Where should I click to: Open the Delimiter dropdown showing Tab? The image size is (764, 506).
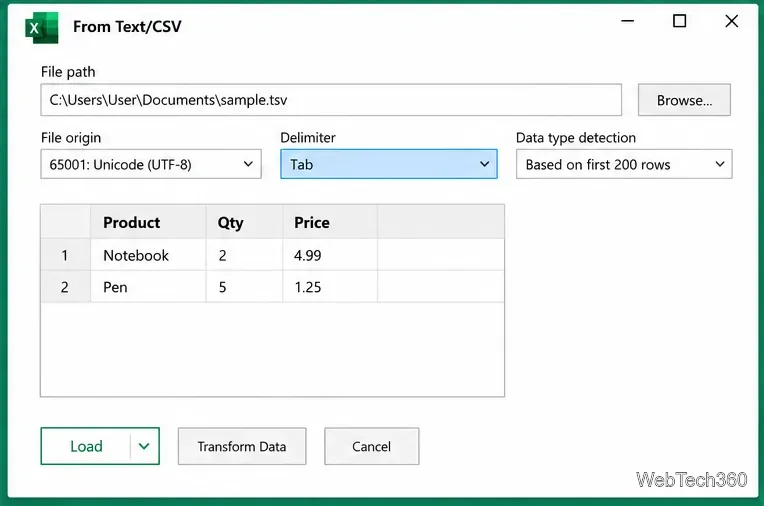tap(389, 164)
